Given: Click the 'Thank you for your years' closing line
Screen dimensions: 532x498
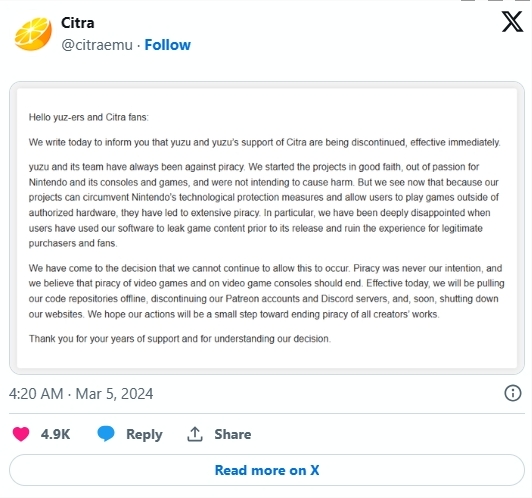Looking at the screenshot, I should coord(180,339).
